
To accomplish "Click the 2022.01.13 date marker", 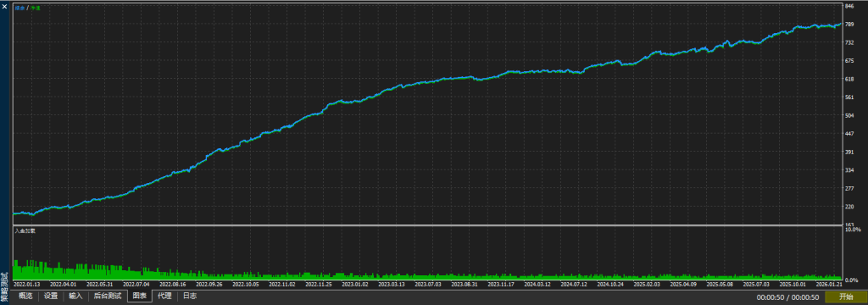I will (26, 284).
